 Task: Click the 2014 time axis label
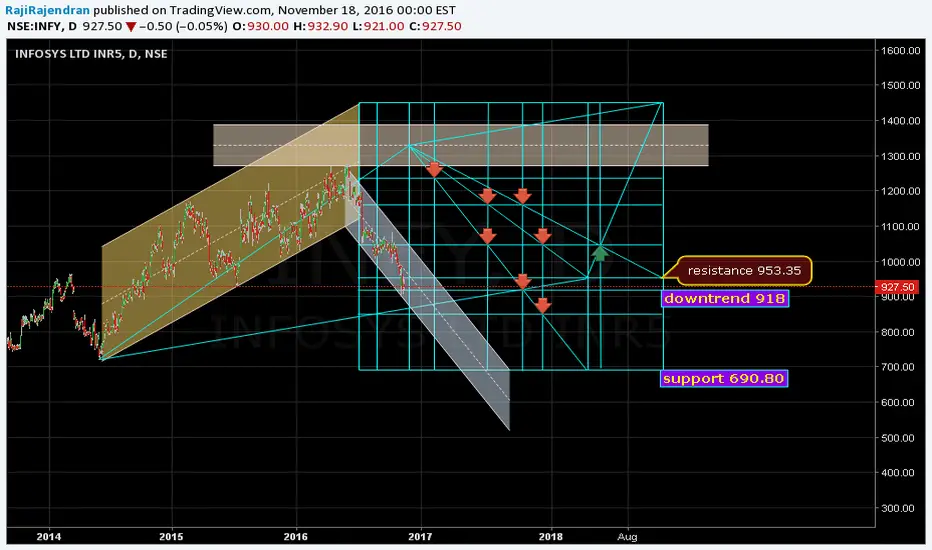click(49, 537)
